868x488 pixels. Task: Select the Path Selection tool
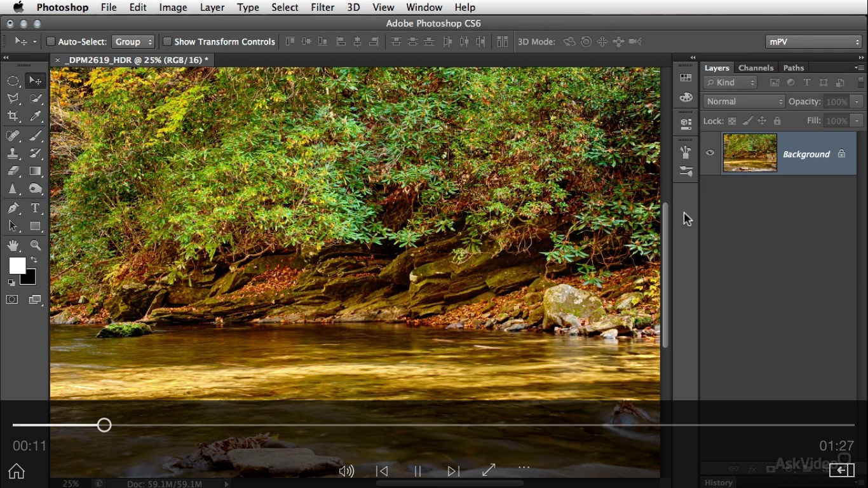click(13, 226)
